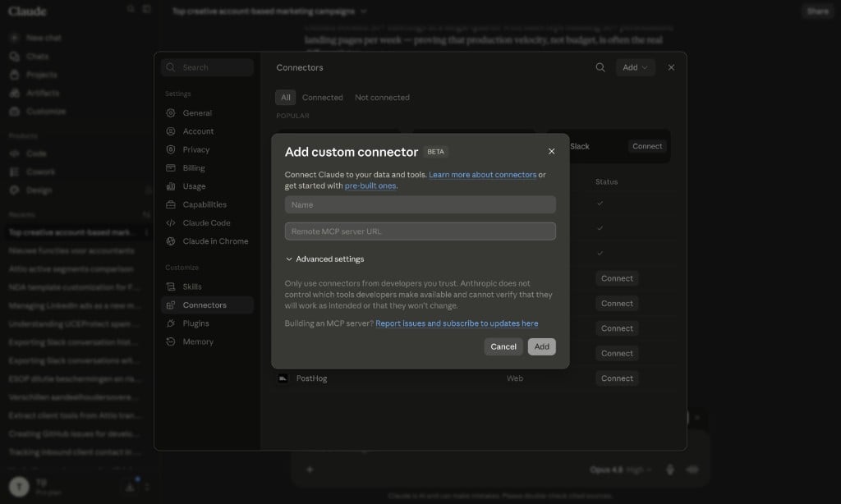This screenshot has height=504, width=841.
Task: Click the Share button
Action: [x=817, y=11]
